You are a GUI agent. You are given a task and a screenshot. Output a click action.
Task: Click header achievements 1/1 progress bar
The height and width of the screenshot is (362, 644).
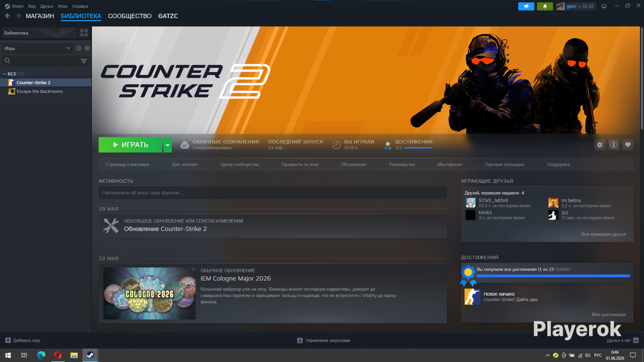coord(418,148)
